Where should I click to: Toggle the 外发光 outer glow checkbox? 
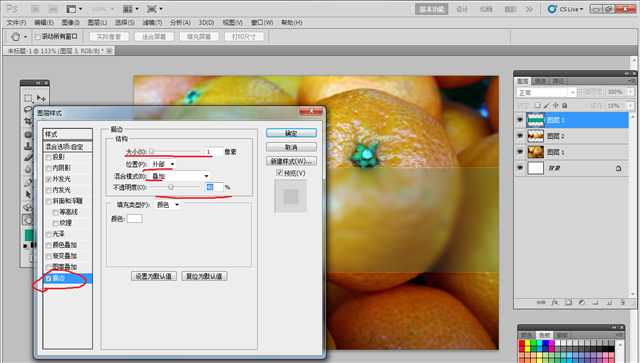click(49, 179)
